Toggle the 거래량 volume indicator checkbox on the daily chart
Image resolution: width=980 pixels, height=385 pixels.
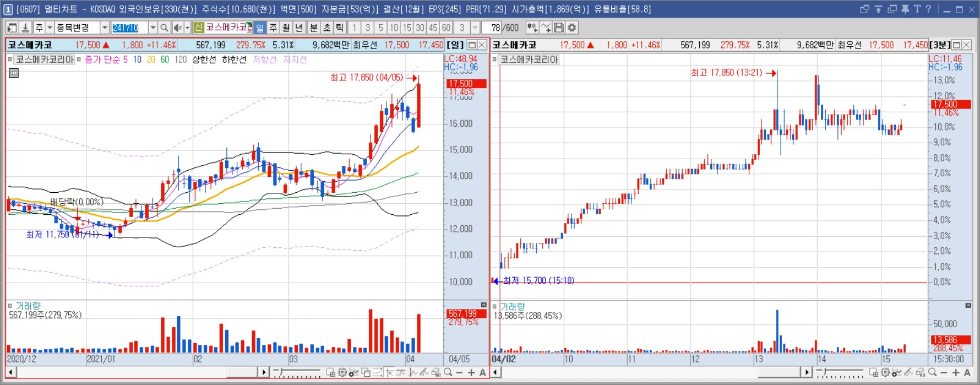click(10, 306)
